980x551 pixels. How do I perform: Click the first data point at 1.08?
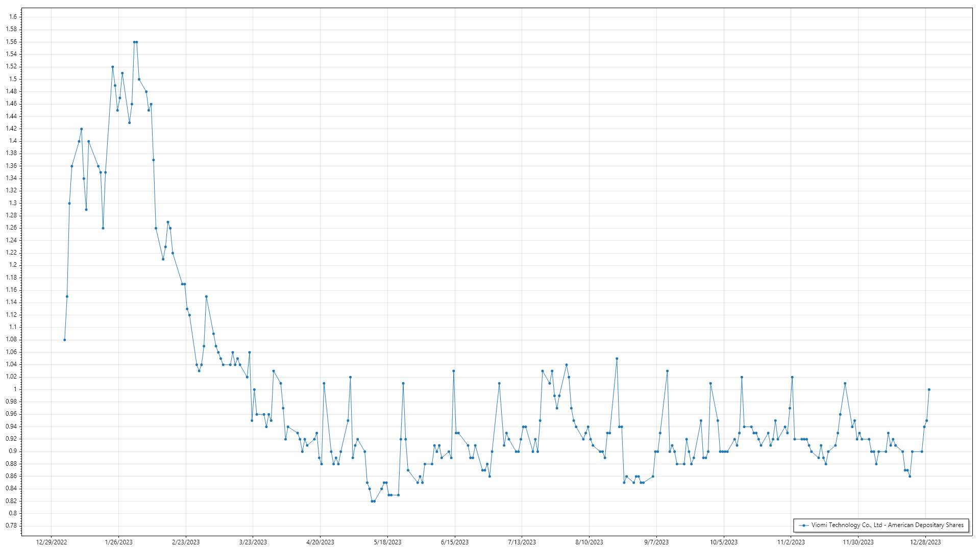pos(64,340)
